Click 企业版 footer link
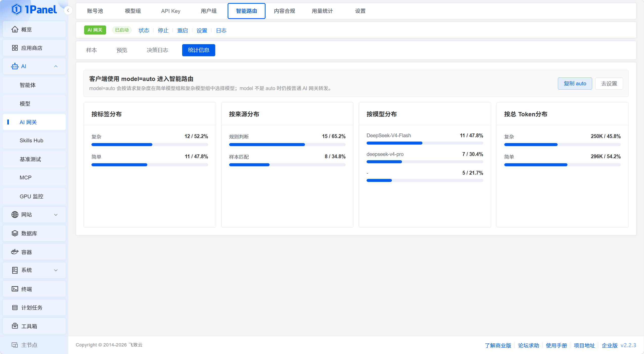Screen dimensions: 644x354 click(x=609, y=345)
